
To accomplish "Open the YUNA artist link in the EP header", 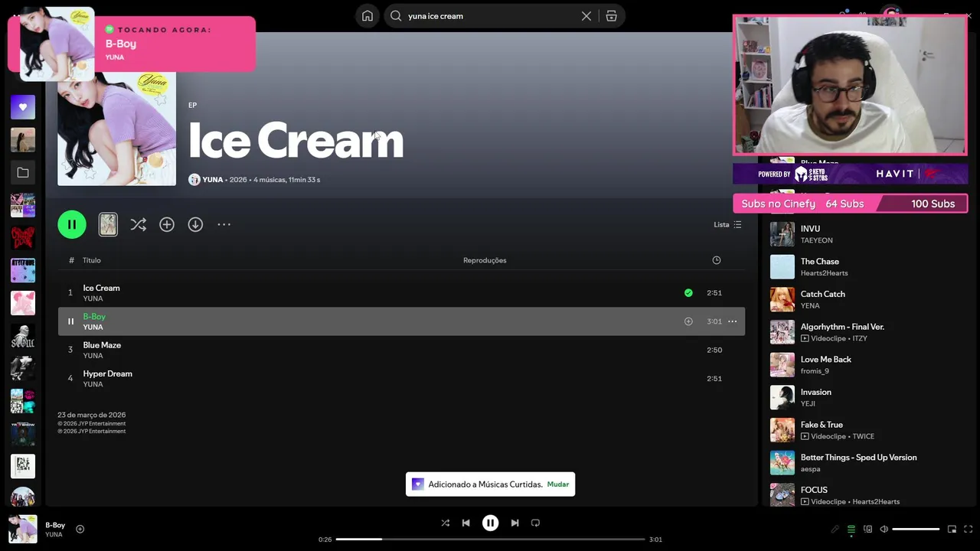I will point(213,180).
